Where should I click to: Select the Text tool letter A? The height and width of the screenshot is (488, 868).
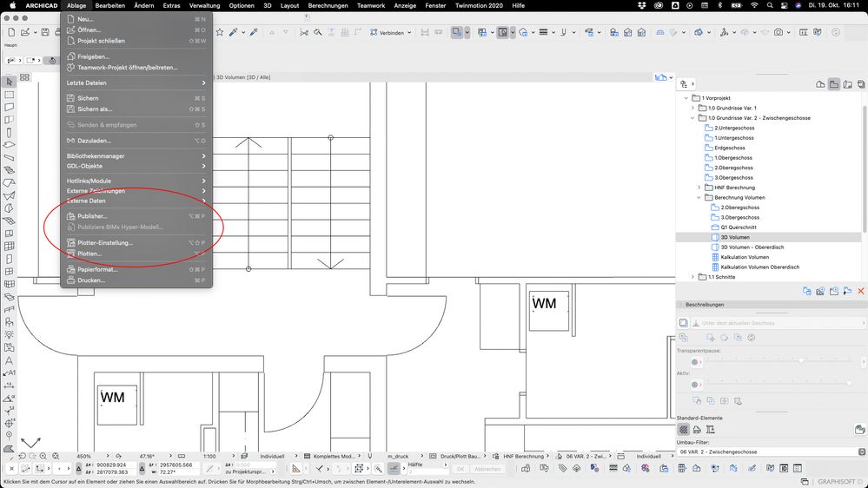tap(9, 360)
